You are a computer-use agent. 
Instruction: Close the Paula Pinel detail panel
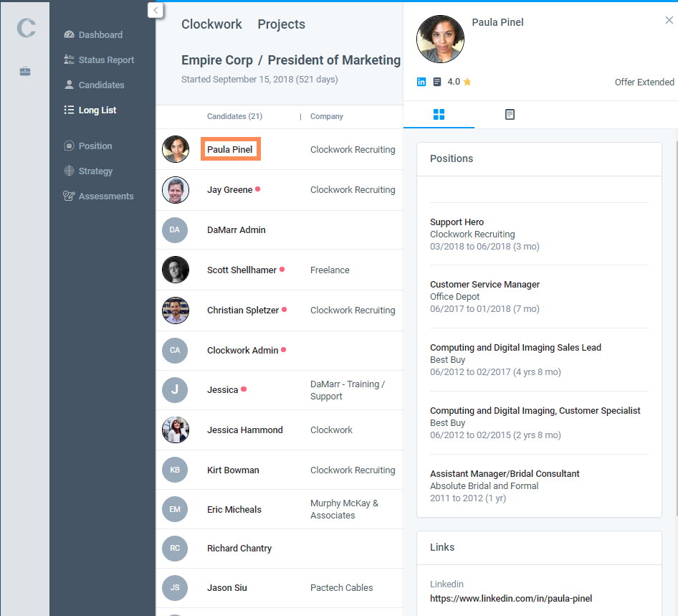[x=669, y=20]
